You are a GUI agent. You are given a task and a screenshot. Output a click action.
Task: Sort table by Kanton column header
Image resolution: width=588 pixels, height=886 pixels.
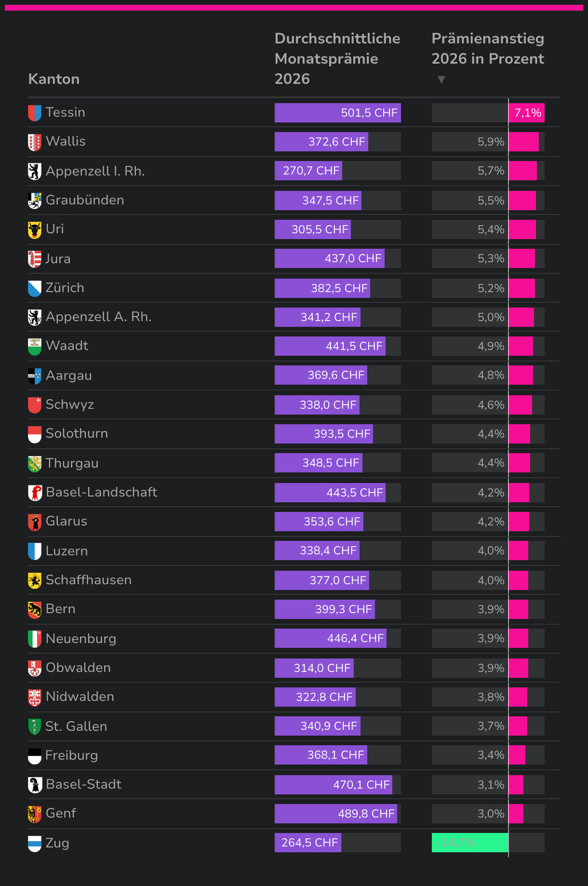tap(54, 79)
